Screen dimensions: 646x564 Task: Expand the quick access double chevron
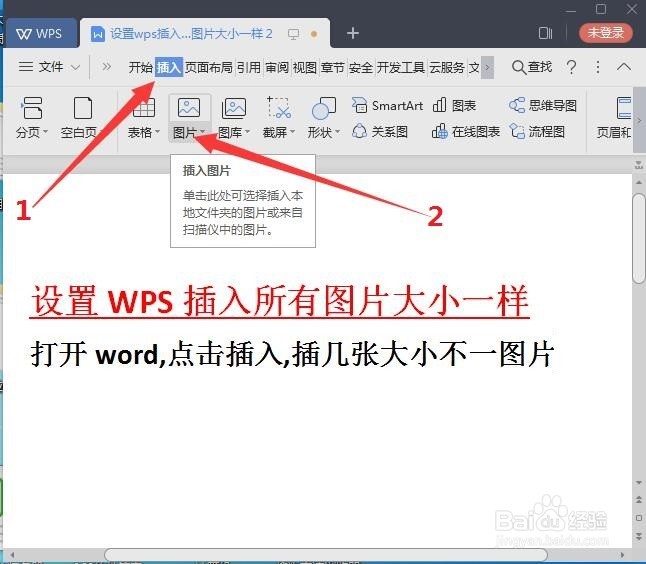click(106, 66)
